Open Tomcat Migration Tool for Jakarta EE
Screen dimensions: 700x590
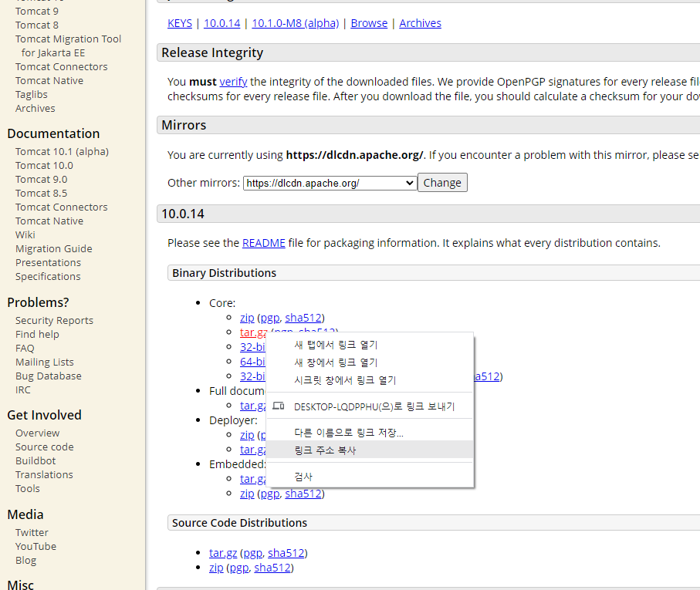68,46
